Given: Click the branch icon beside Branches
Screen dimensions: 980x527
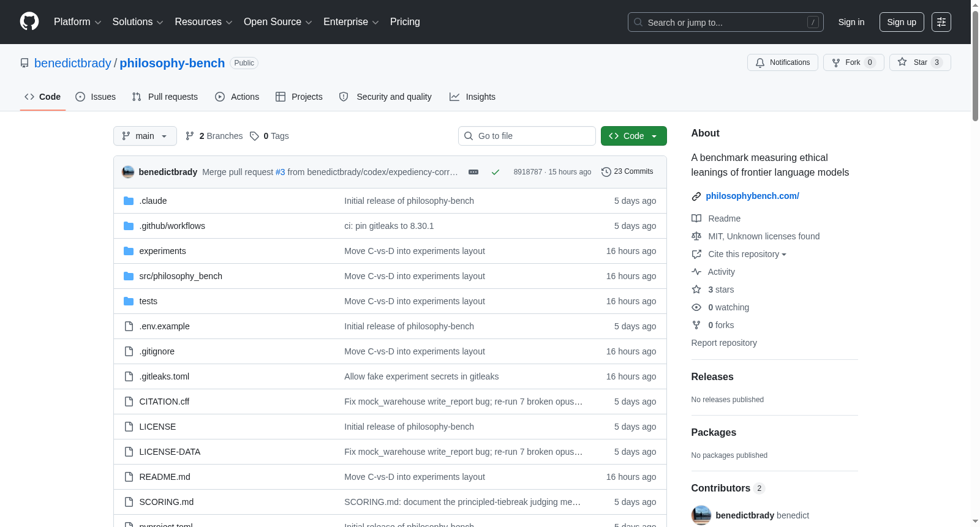Looking at the screenshot, I should 190,136.
